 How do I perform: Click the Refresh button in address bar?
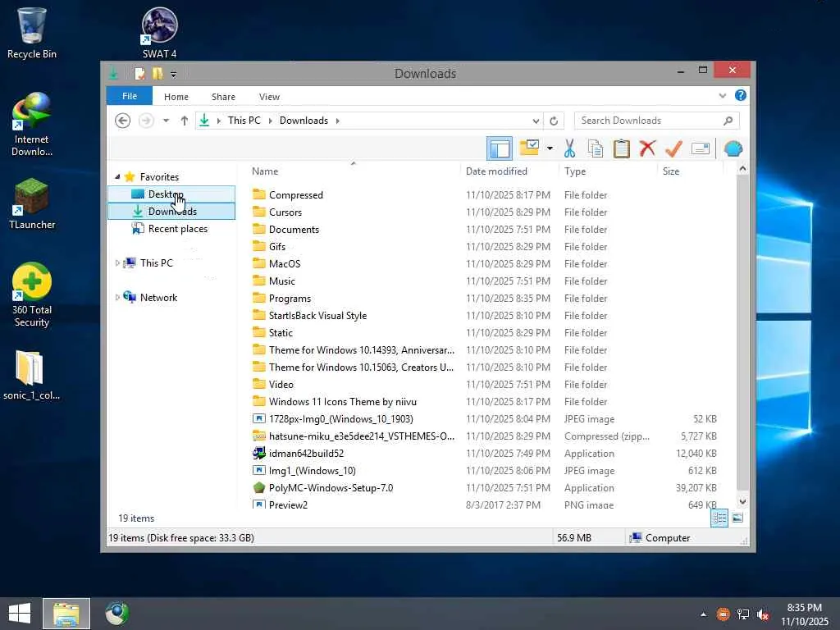[554, 121]
